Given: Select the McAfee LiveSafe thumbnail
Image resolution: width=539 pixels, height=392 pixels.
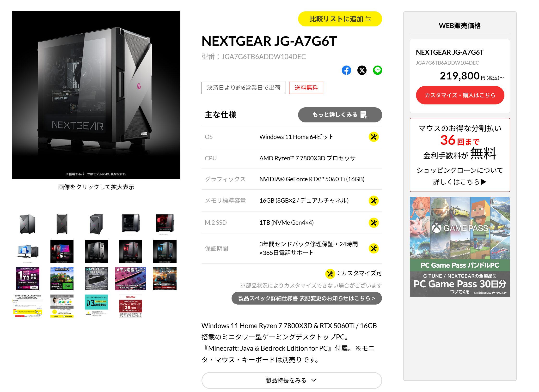Looking at the screenshot, I should [131, 306].
